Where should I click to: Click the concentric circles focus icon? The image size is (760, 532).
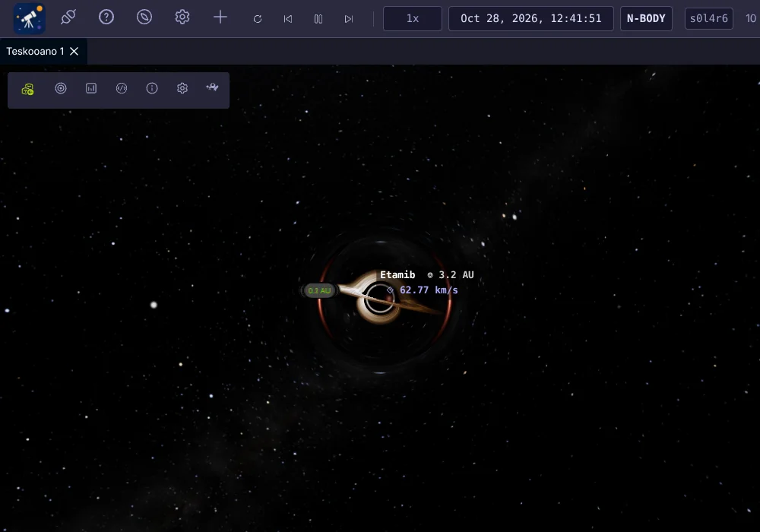(x=61, y=88)
